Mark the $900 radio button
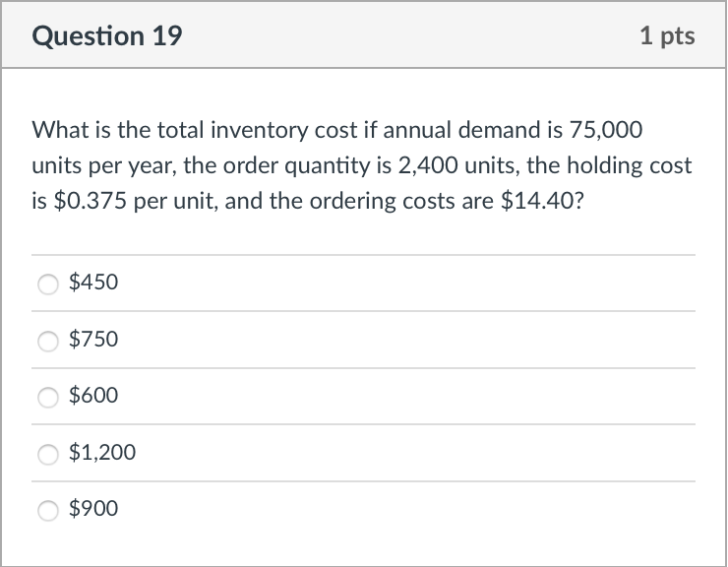The height and width of the screenshot is (567, 728). [x=48, y=510]
